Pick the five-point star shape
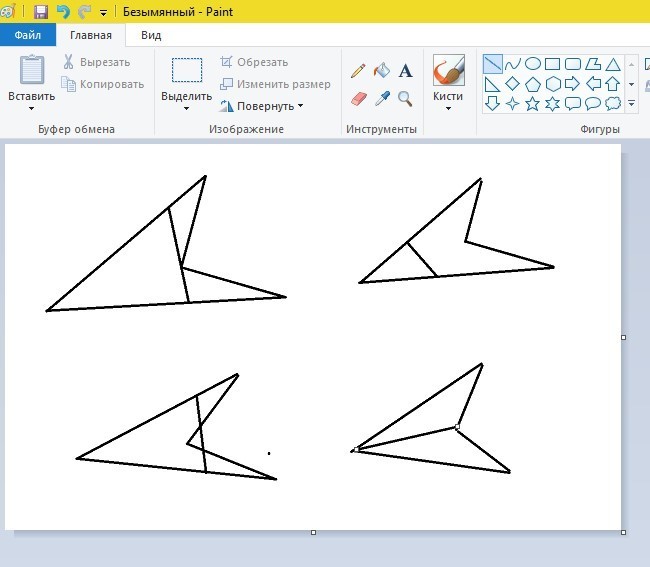The width and height of the screenshot is (650, 567). pos(533,103)
